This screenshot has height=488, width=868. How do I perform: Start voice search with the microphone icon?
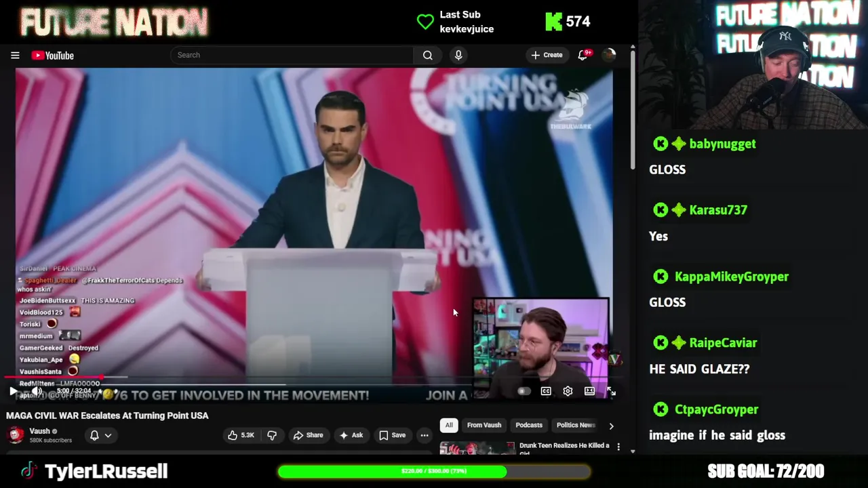pyautogui.click(x=458, y=56)
